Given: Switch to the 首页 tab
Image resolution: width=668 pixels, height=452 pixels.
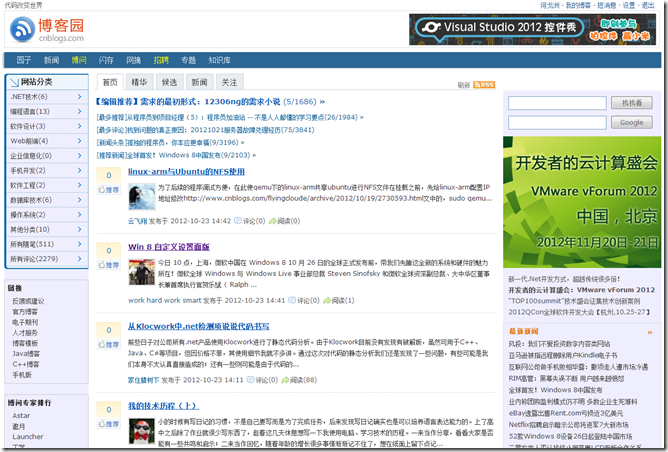Looking at the screenshot, I should tap(110, 82).
